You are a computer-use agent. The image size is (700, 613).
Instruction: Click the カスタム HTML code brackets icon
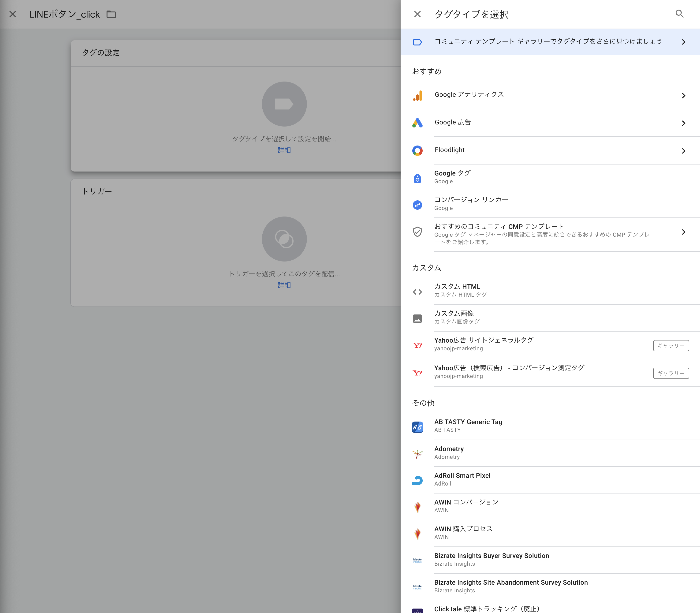click(417, 292)
